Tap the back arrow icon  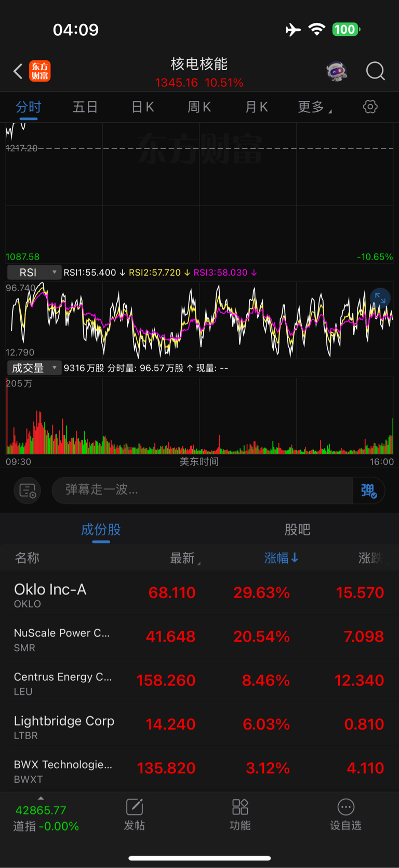coord(18,71)
